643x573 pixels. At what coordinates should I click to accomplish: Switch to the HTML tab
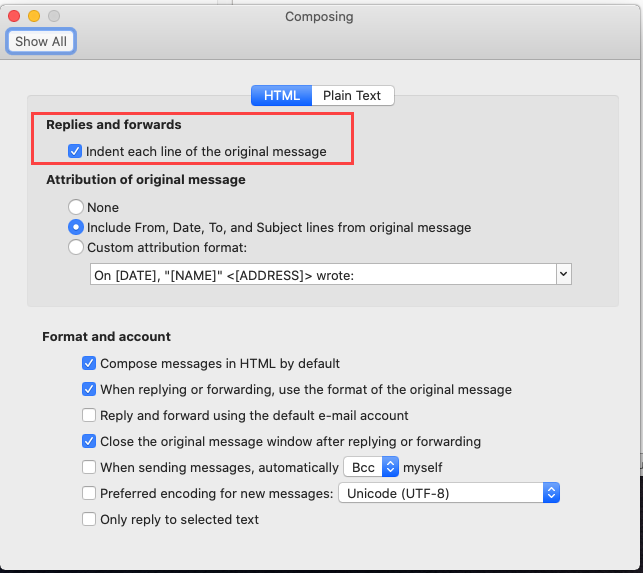[282, 95]
